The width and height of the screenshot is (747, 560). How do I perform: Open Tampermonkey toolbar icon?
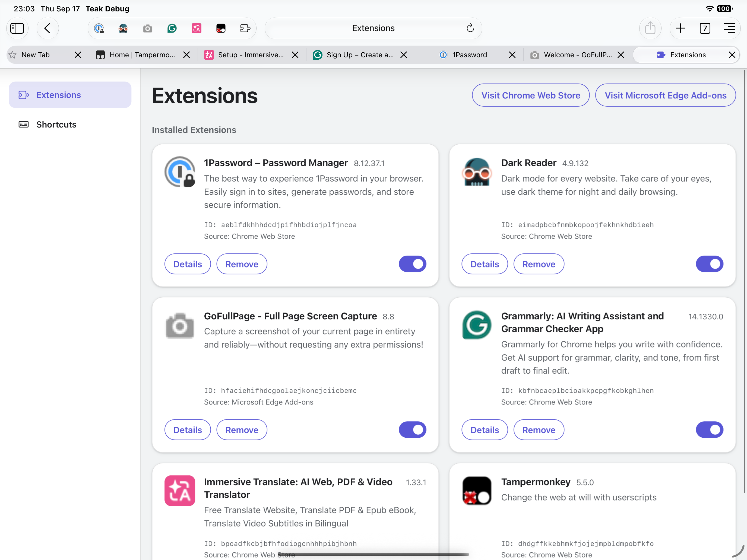pos(221,28)
